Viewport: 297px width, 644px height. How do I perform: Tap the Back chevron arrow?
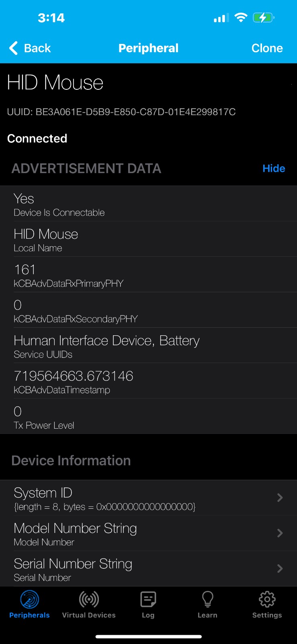point(13,48)
